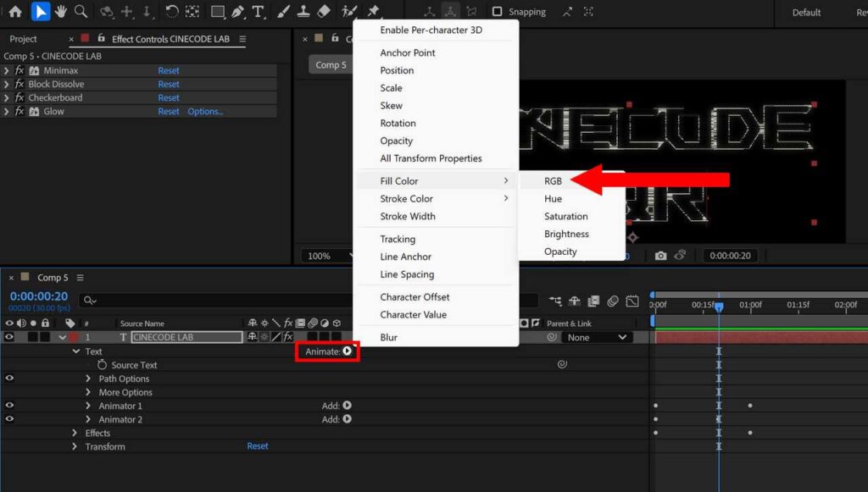This screenshot has height=492, width=868.
Task: Toggle the Snapping checkbox
Action: [497, 12]
